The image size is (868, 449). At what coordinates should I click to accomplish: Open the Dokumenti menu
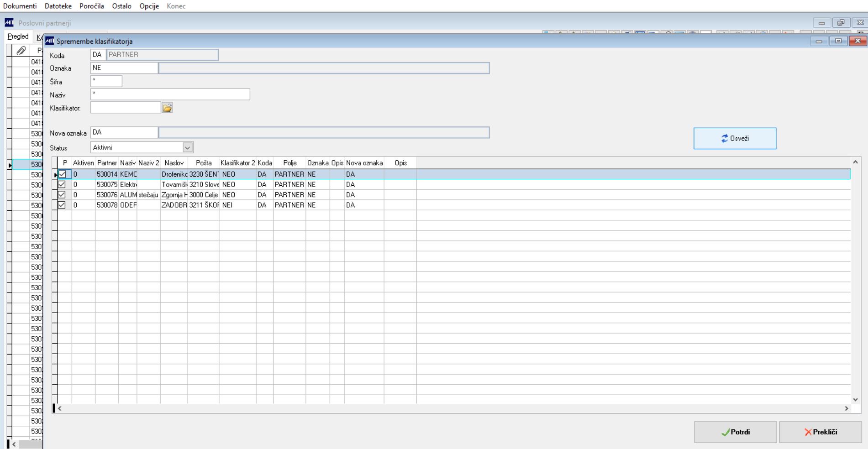coord(20,6)
